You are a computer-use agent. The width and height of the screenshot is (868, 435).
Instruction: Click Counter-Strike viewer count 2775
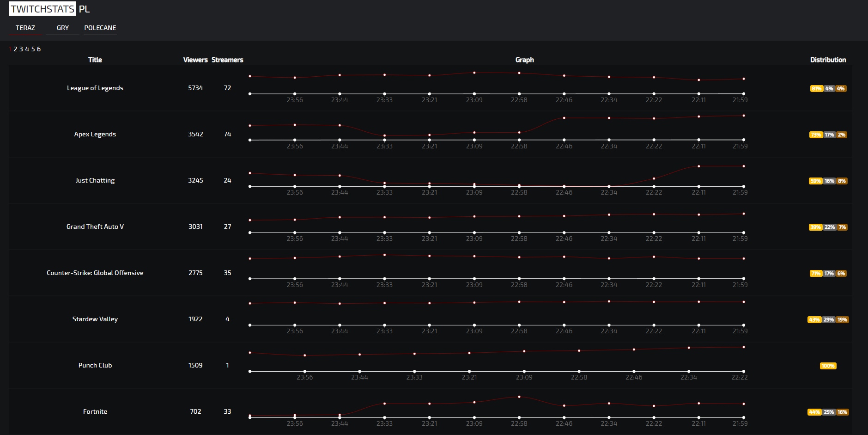[195, 273]
